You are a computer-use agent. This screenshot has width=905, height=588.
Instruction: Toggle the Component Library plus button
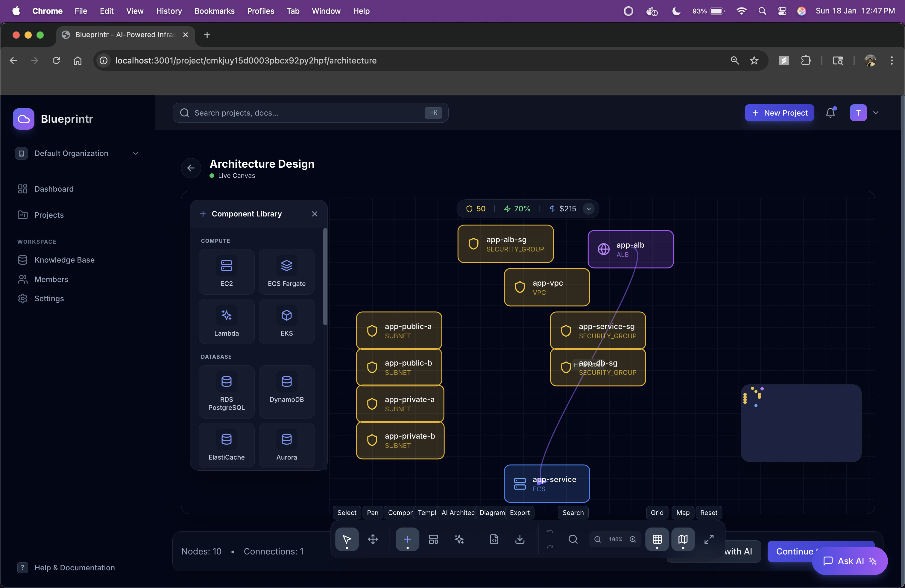pos(407,539)
